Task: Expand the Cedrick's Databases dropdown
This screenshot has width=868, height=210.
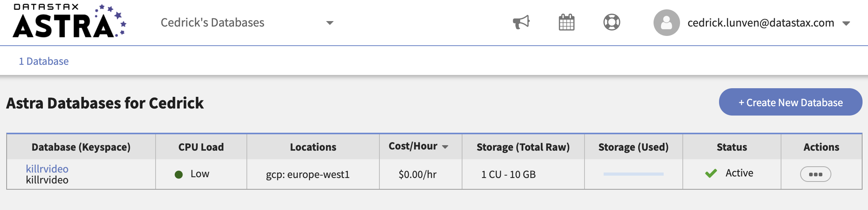Action: [x=329, y=23]
